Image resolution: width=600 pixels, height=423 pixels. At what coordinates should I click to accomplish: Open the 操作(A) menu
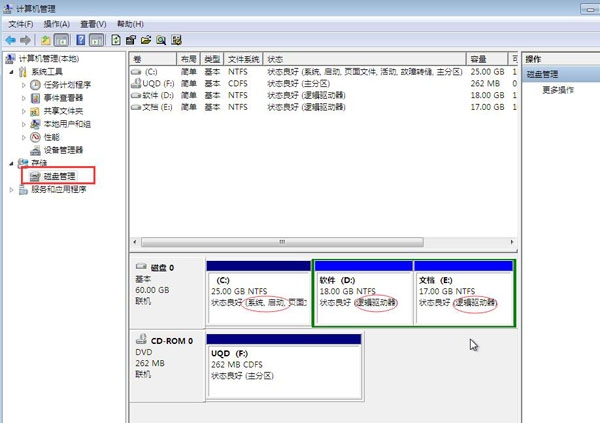coord(56,24)
